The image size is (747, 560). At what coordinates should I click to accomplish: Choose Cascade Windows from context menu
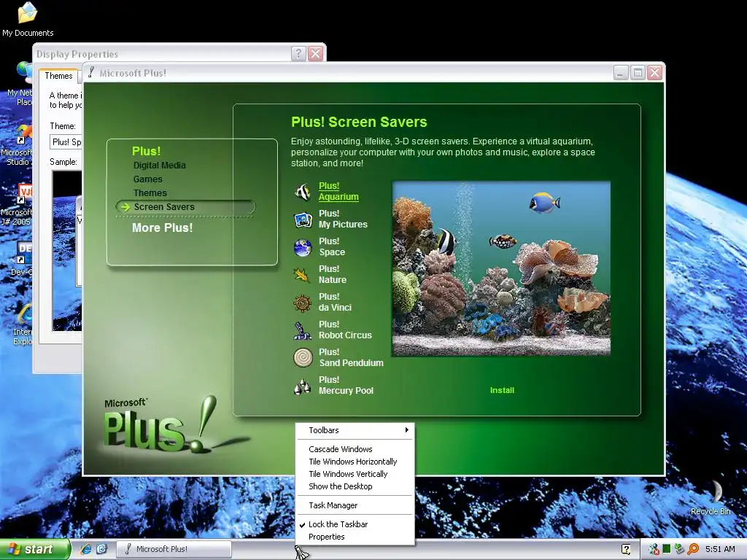pos(355,449)
